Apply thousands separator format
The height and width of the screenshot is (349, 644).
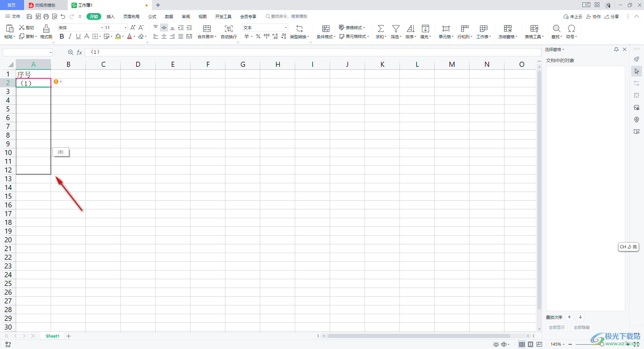tap(267, 36)
